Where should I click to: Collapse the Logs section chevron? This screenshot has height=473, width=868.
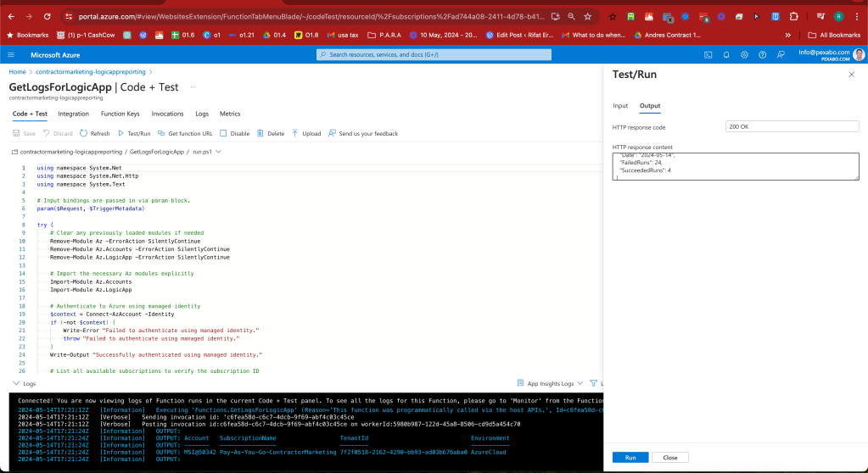tap(16, 383)
